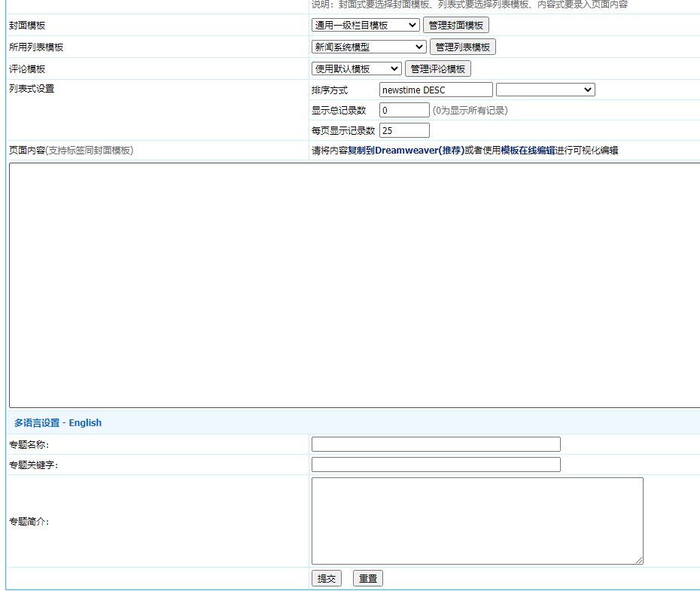Submit the form using the 提交 button
The image size is (700, 591).
click(326, 577)
